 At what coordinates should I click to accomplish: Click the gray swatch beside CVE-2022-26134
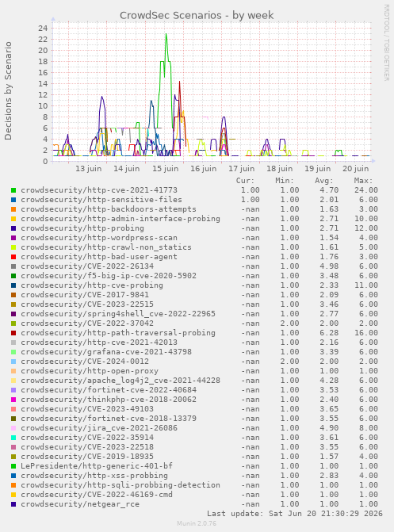point(13,266)
